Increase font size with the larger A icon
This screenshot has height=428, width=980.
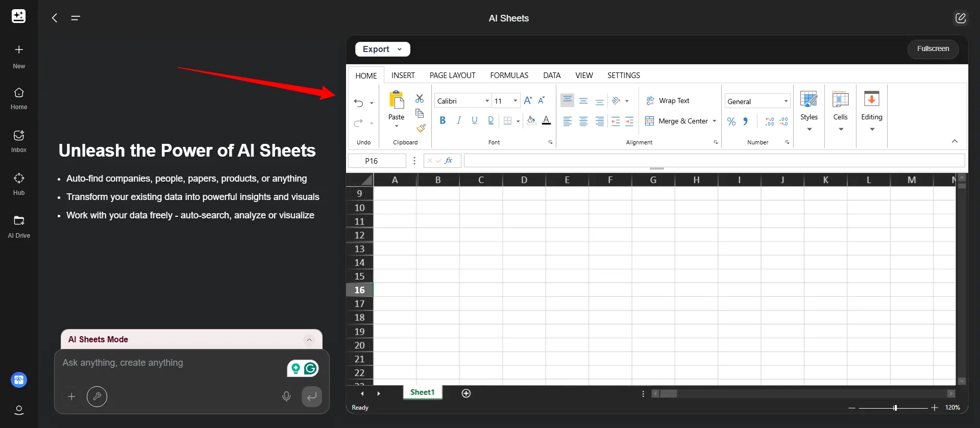pos(528,100)
